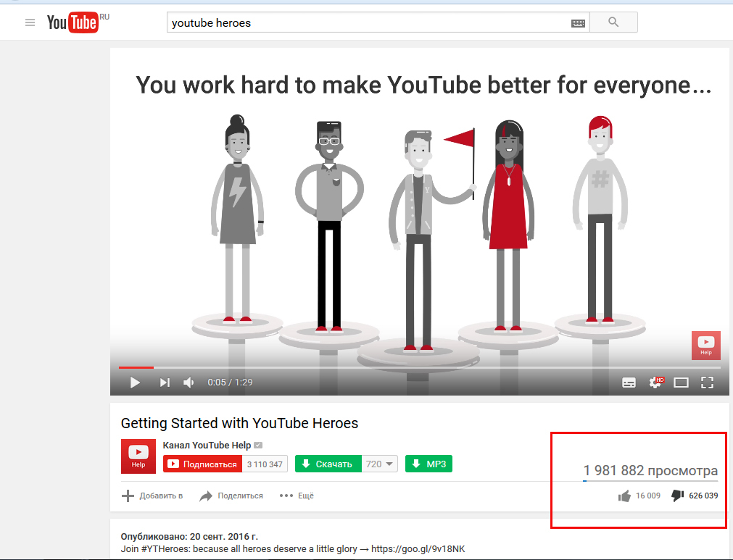
Task: Click the Help channel watermark in player
Action: click(x=706, y=346)
